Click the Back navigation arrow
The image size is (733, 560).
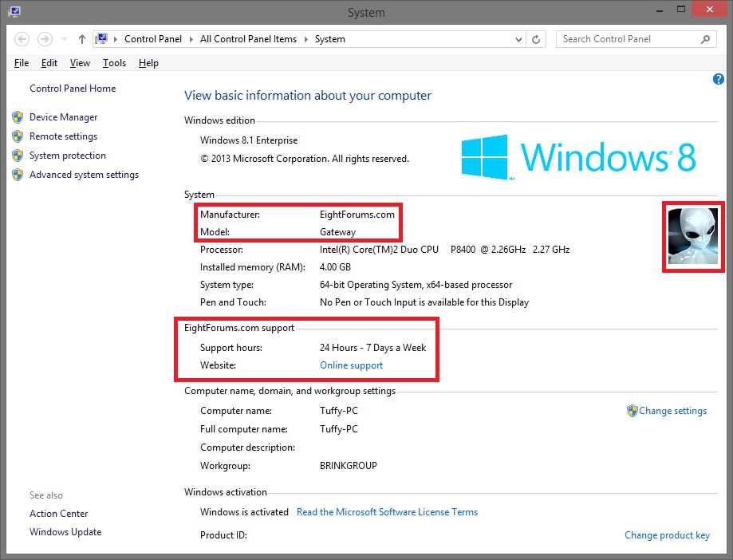tap(22, 39)
